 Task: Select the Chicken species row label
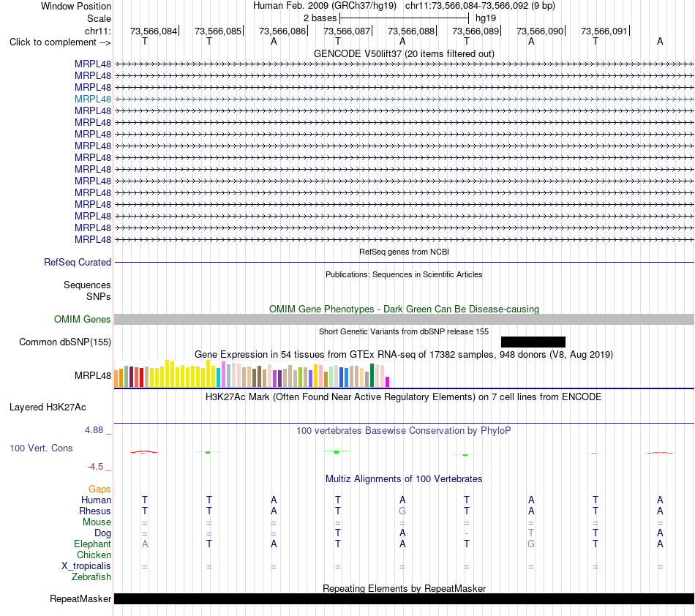coord(94,555)
